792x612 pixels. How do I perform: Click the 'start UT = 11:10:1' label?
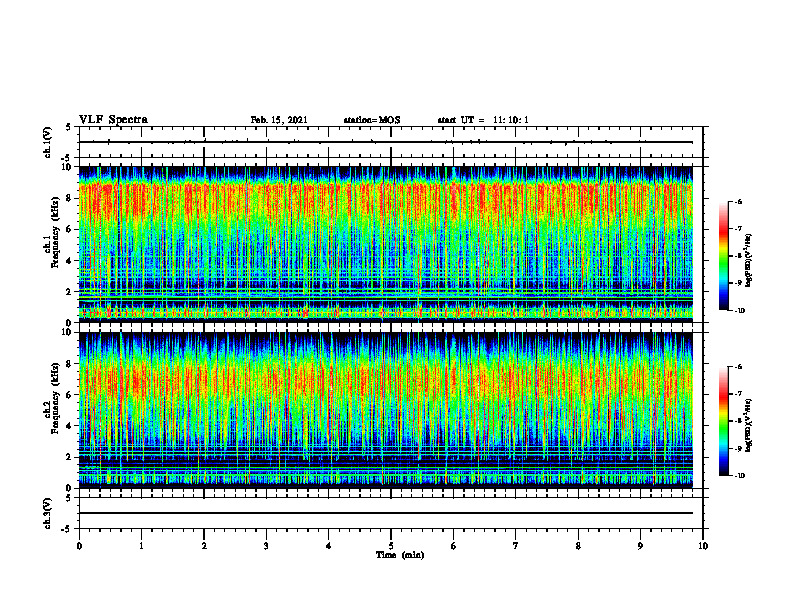(x=483, y=120)
